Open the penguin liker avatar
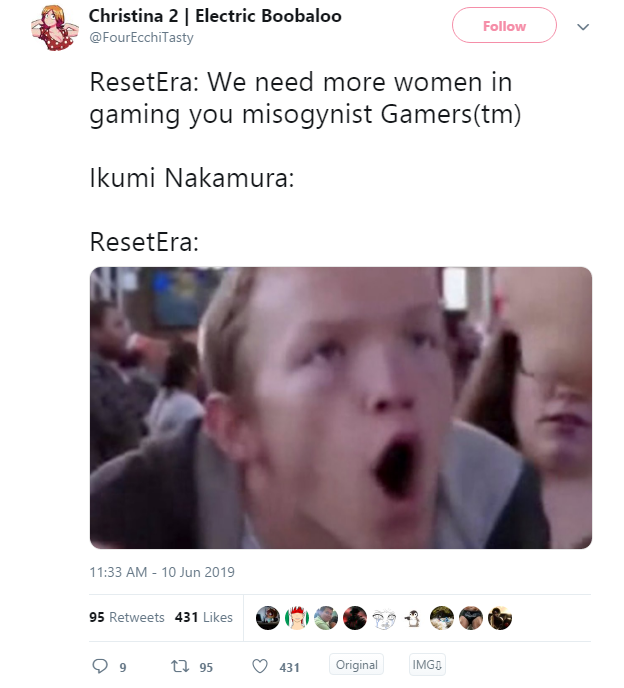 click(412, 618)
